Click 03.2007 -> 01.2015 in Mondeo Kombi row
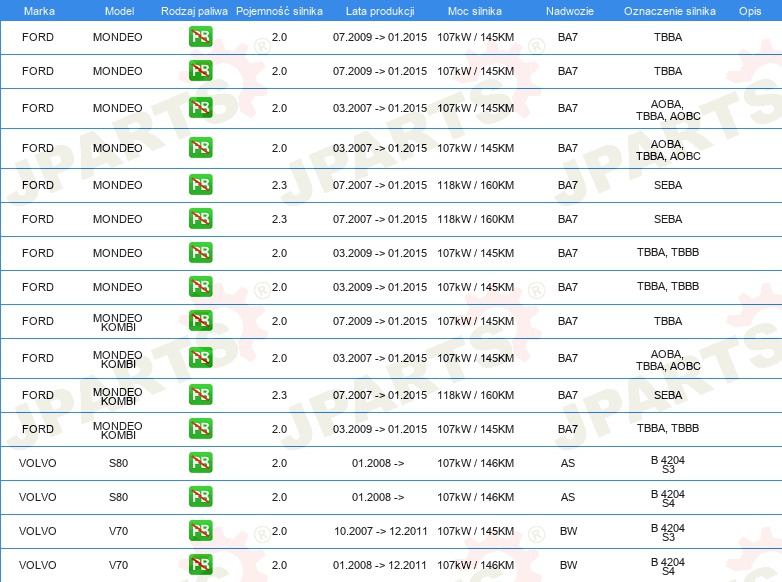This screenshot has height=582, width=782. coord(380,358)
